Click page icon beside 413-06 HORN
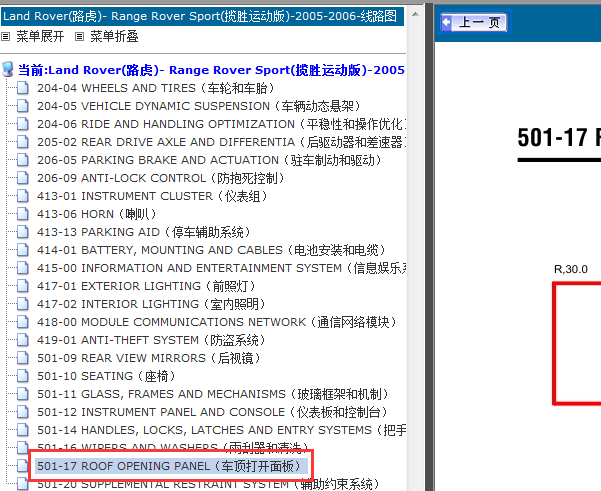Image resolution: width=601 pixels, height=491 pixels. click(23, 214)
